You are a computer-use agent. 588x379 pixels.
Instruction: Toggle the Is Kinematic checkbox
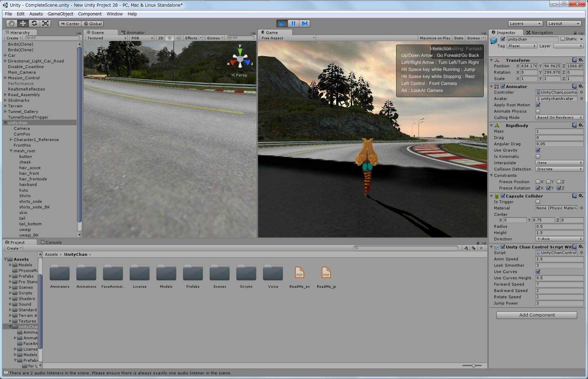538,157
